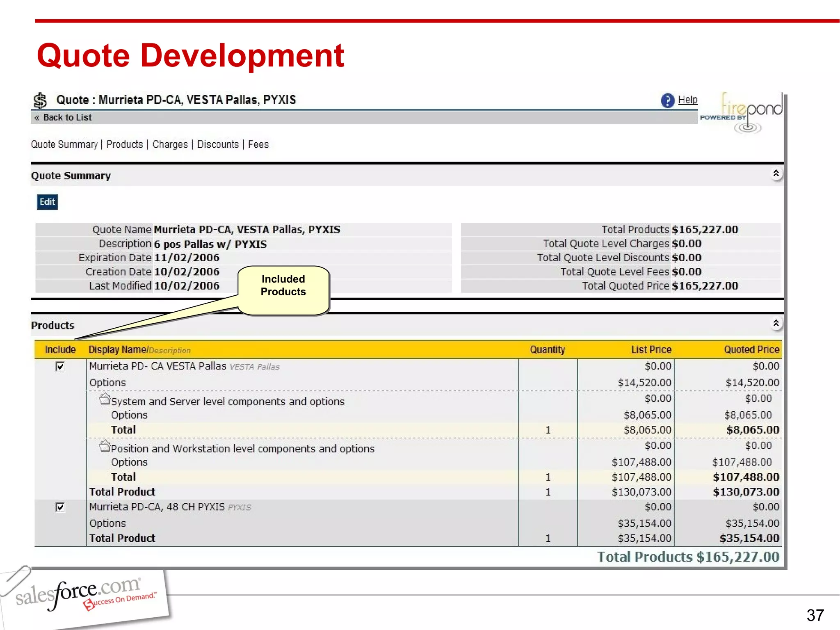Jump to the Discounts section link
The height and width of the screenshot is (630, 840).
point(218,144)
